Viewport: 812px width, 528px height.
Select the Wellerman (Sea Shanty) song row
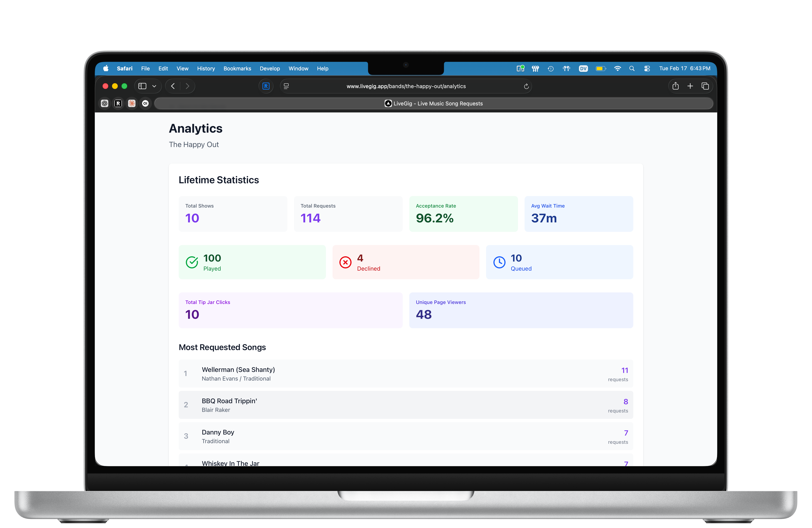click(x=405, y=373)
